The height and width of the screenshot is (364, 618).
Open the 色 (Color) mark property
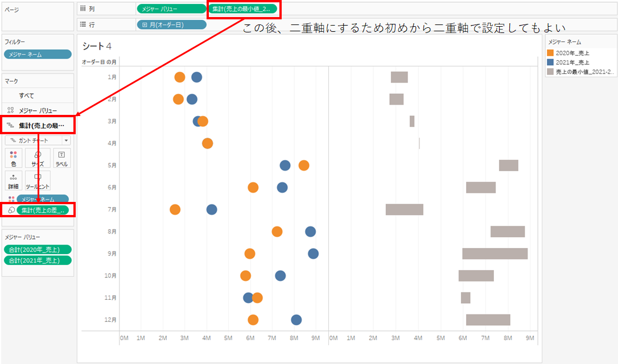[14, 158]
